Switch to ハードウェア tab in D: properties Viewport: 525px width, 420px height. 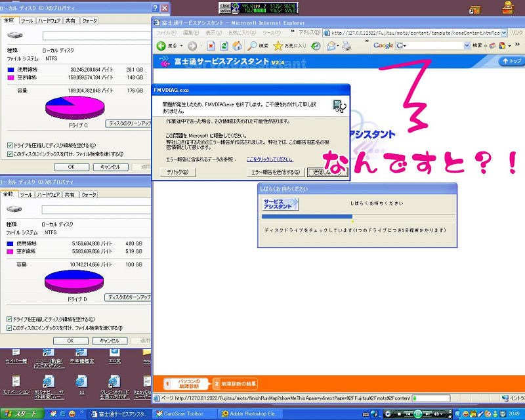(48, 195)
